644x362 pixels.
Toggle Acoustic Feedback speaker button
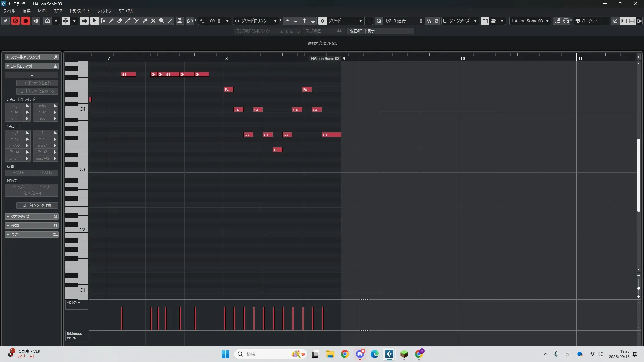84,21
